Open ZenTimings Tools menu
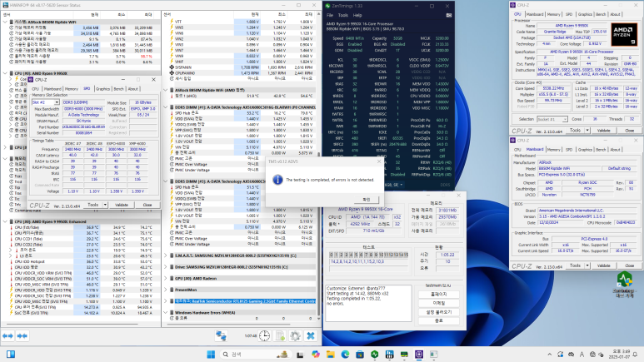The width and height of the screenshot is (644, 362). point(343,15)
